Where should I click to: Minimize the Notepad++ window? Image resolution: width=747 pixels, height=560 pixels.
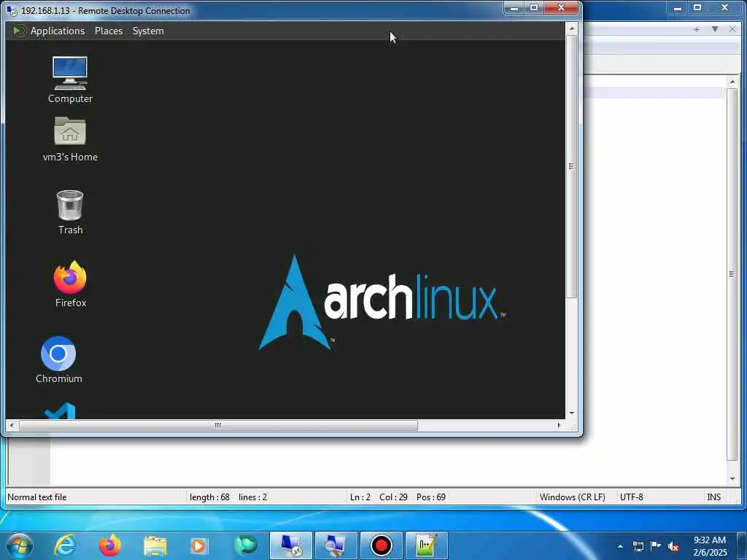tap(678, 7)
